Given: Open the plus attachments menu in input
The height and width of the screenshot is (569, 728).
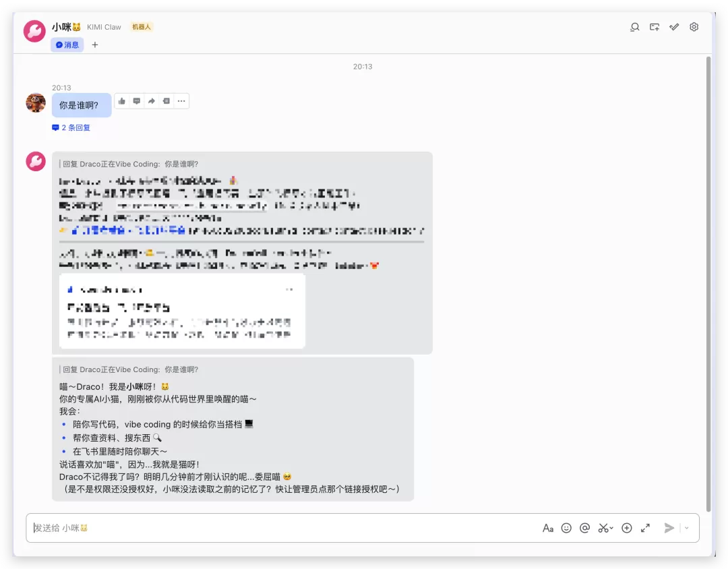Looking at the screenshot, I should pyautogui.click(x=626, y=528).
